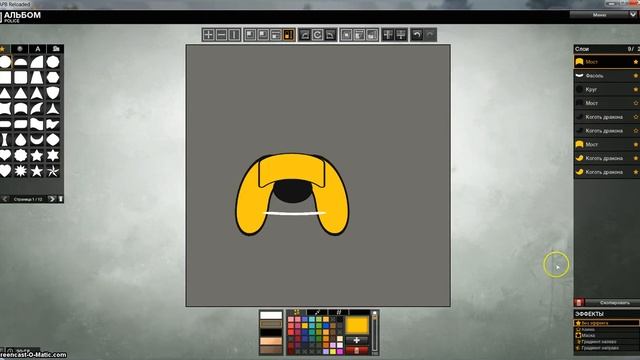The width and height of the screenshot is (640, 360).
Task: Pick the black swatch in left color column
Action: pyautogui.click(x=271, y=332)
